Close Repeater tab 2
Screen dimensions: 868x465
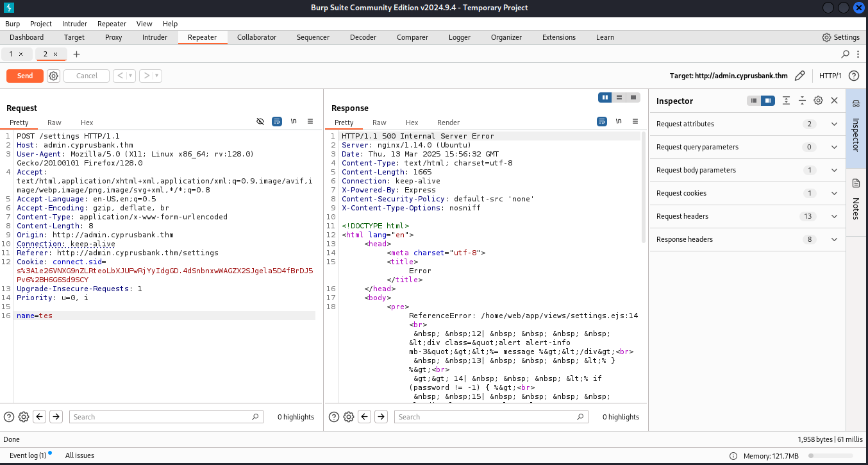56,55
